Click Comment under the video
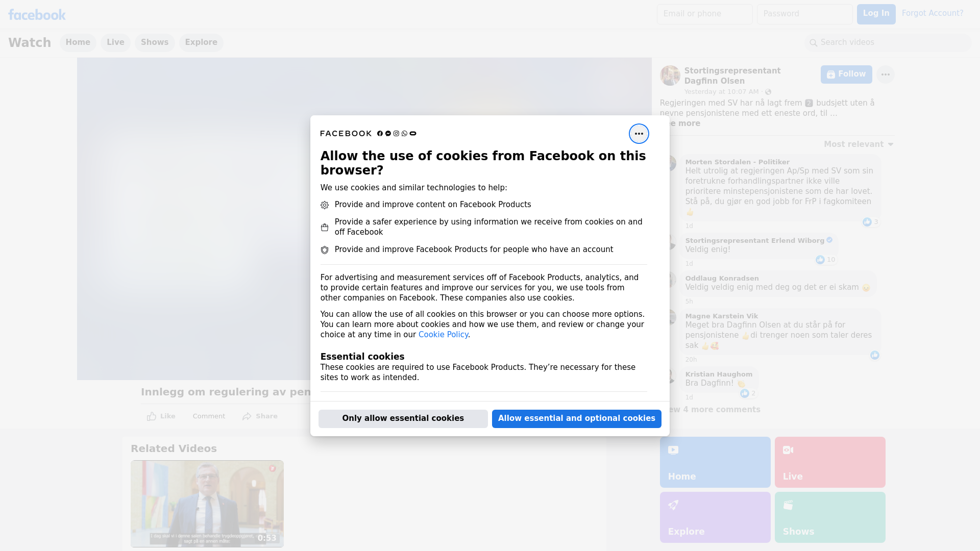This screenshot has height=551, width=980. click(209, 416)
